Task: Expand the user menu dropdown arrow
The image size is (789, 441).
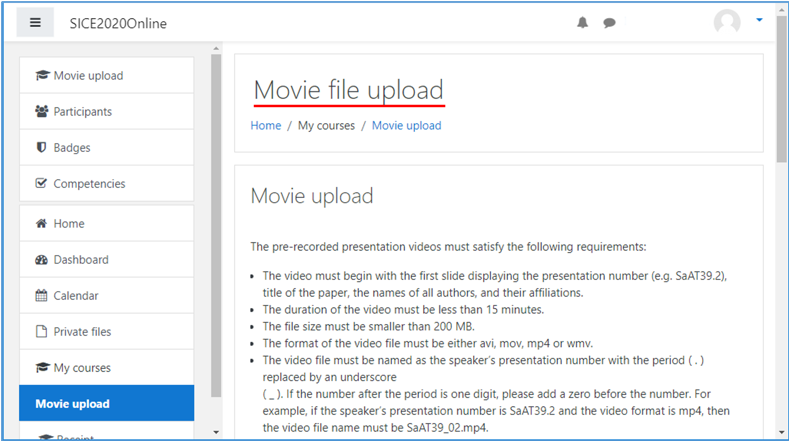Action: 759,20
